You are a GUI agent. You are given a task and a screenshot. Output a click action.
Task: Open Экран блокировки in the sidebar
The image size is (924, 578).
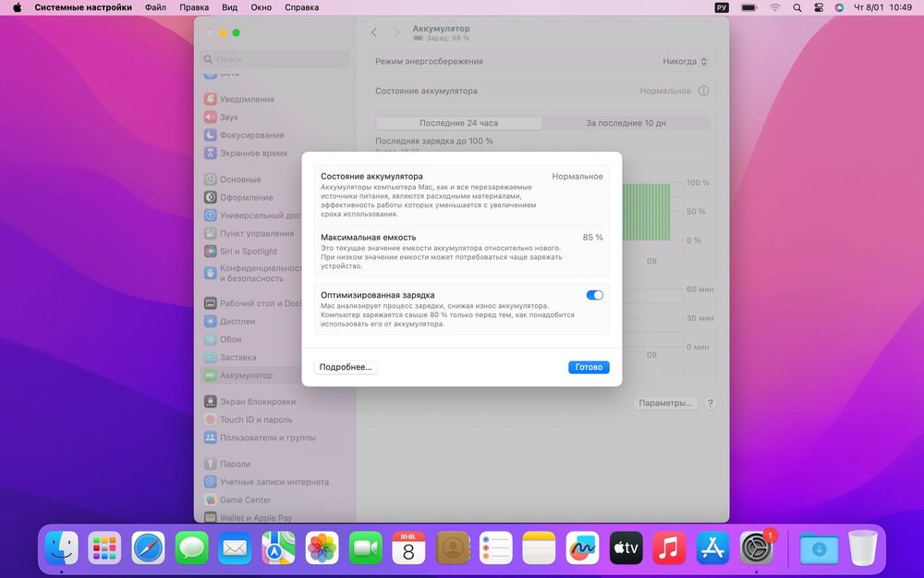coord(275,401)
